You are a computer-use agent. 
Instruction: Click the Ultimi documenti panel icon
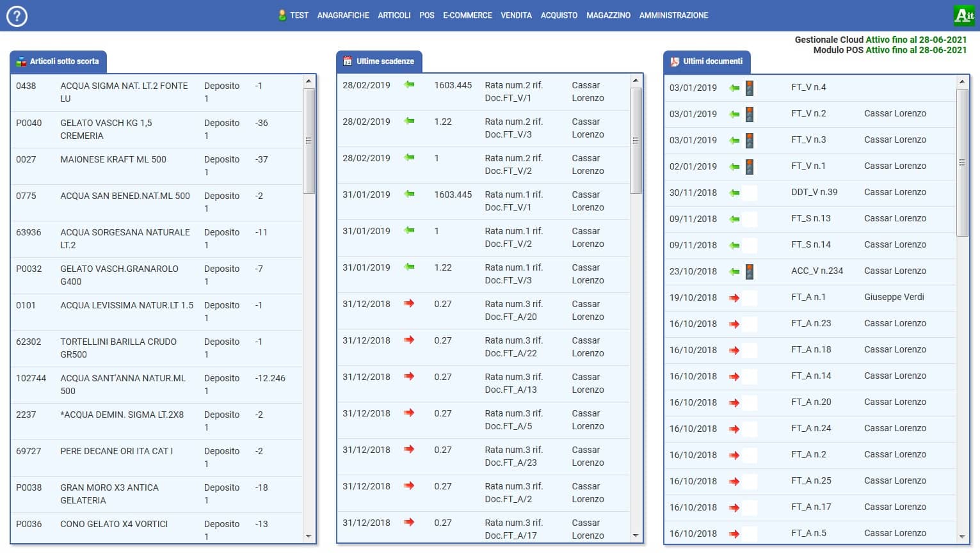click(674, 61)
